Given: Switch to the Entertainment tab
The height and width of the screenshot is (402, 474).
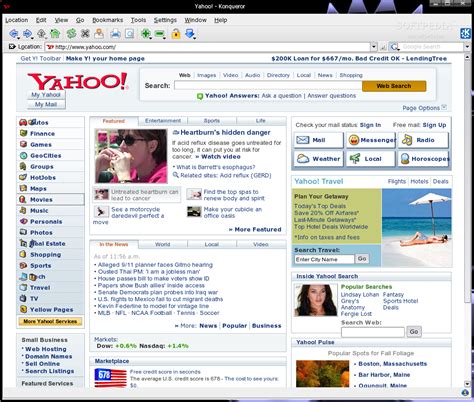Looking at the screenshot, I should click(x=163, y=121).
